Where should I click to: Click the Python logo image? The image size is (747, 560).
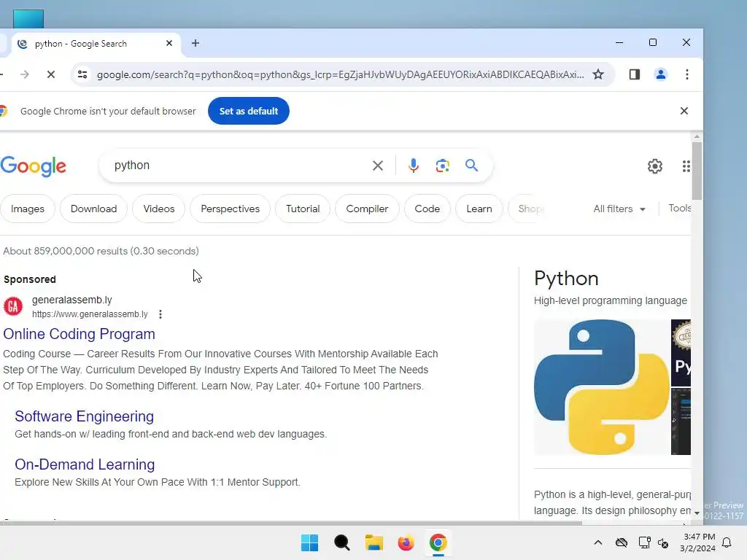(602, 387)
